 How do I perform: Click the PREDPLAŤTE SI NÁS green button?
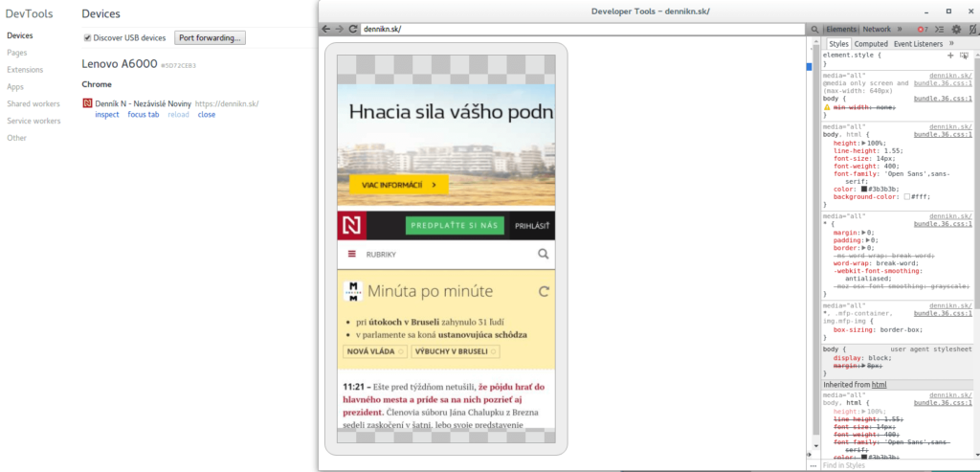455,226
